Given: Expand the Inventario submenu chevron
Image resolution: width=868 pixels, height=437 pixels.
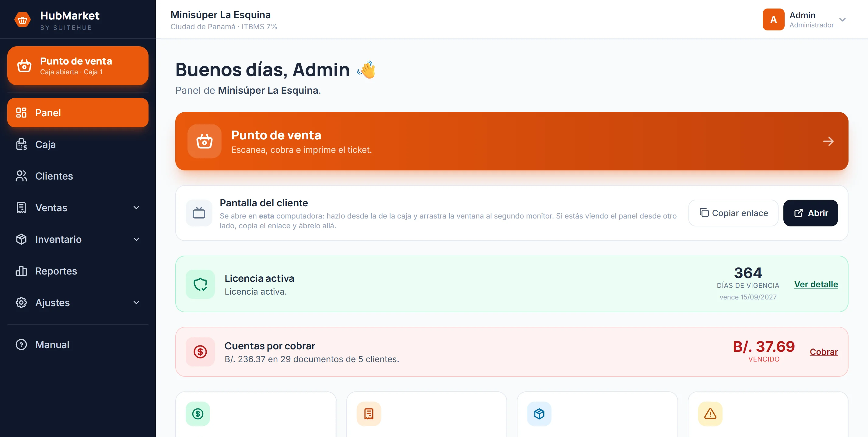Looking at the screenshot, I should click(136, 239).
